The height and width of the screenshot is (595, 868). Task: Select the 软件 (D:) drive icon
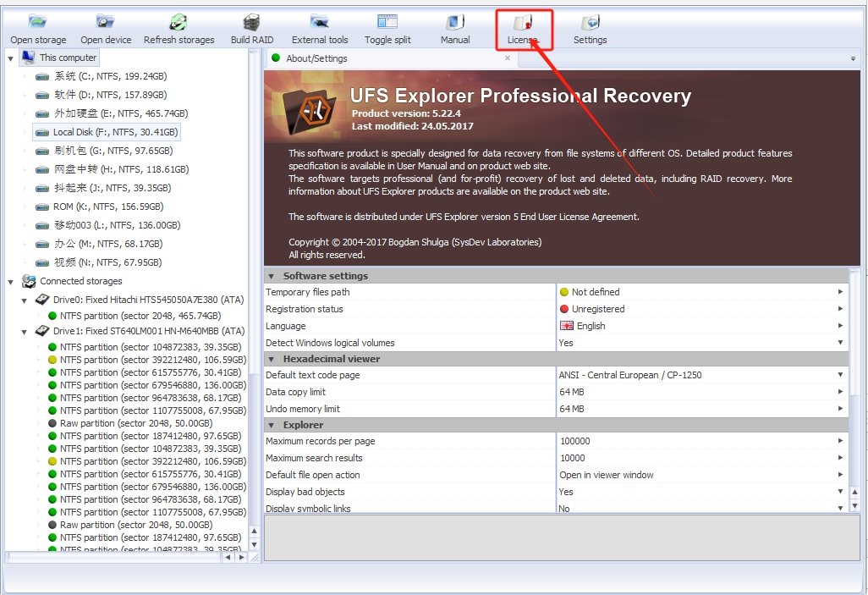[42, 96]
